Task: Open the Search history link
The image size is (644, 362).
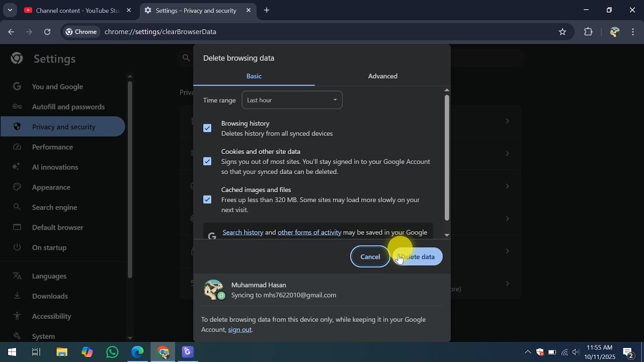Action: 243,232
